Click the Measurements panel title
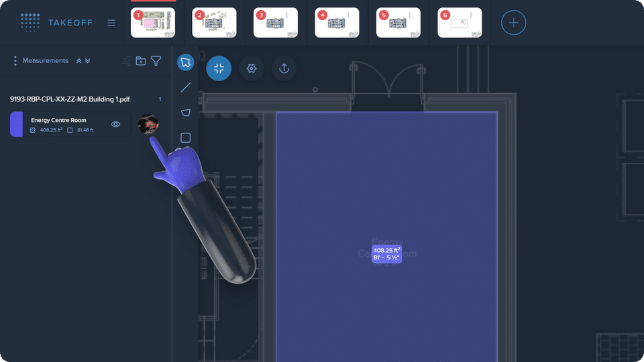This screenshot has height=362, width=644. click(45, 61)
